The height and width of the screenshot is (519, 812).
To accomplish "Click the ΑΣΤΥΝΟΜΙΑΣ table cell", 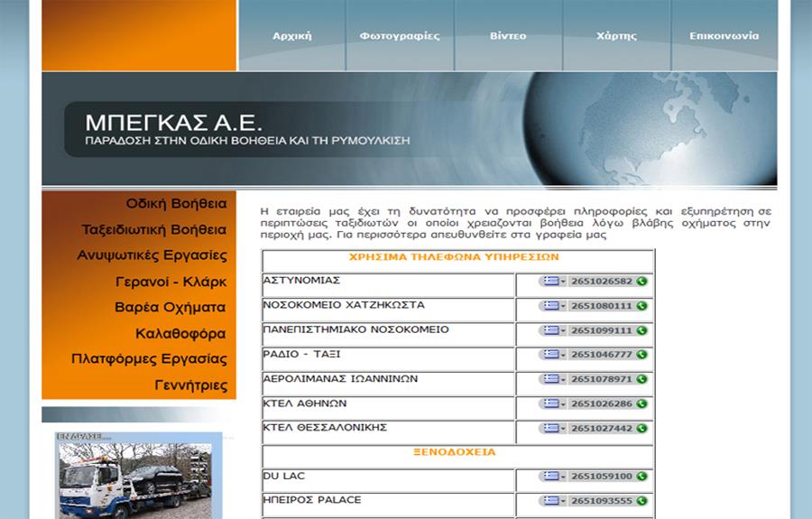I will (x=388, y=285).
